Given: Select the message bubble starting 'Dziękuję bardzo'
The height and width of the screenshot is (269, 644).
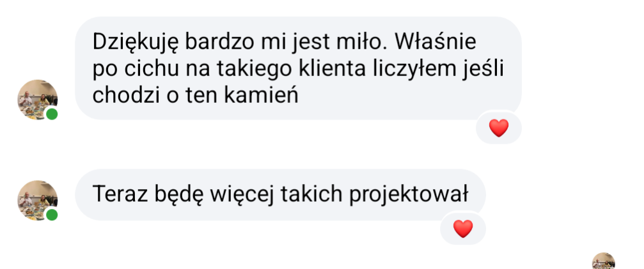Looking at the screenshot, I should 298,68.
